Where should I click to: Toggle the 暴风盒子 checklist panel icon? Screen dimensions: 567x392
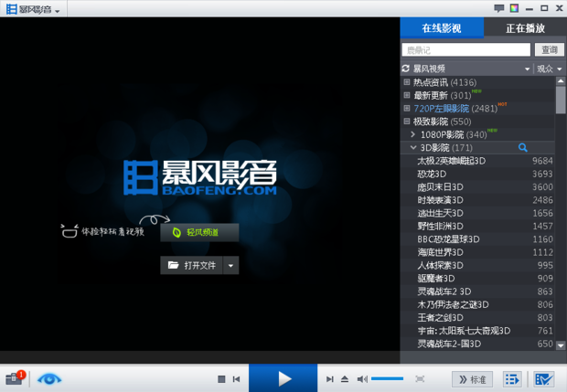(x=544, y=379)
